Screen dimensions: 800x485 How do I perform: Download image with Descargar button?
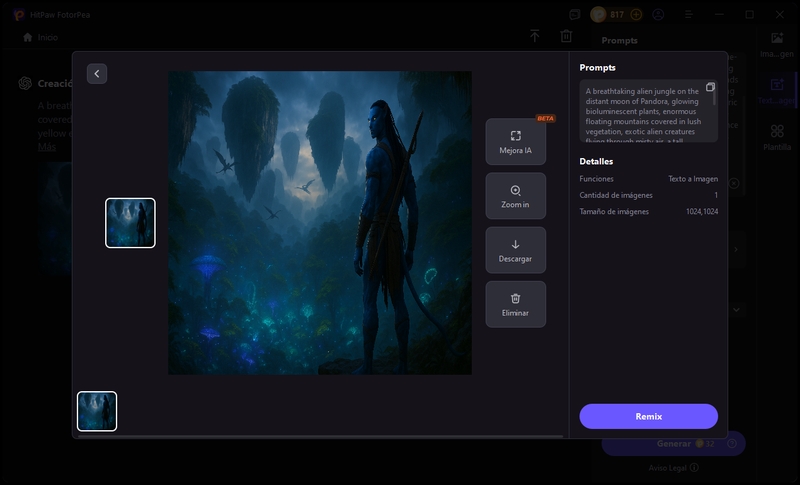click(x=515, y=250)
